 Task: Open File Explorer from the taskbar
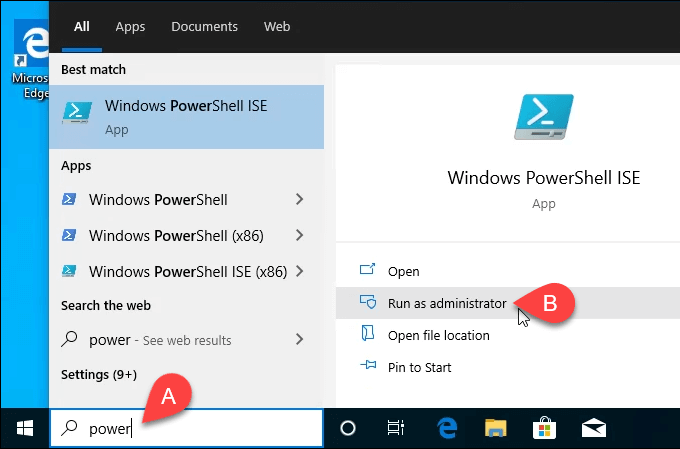click(496, 429)
